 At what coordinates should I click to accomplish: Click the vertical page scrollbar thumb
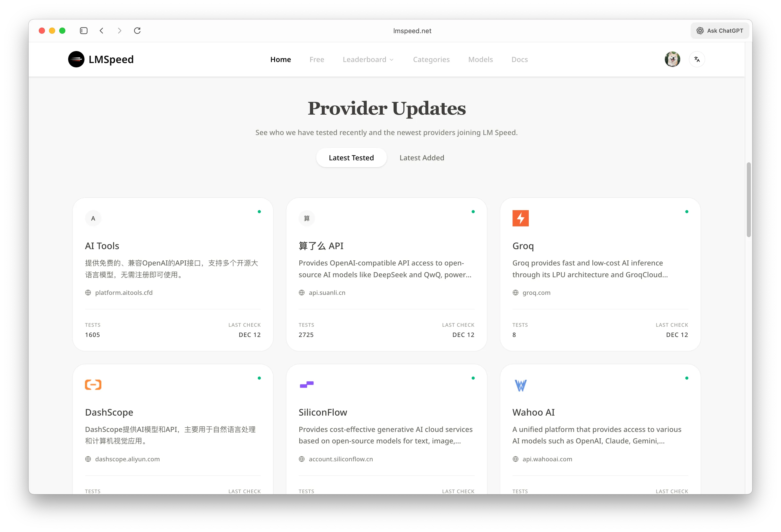[x=748, y=200]
